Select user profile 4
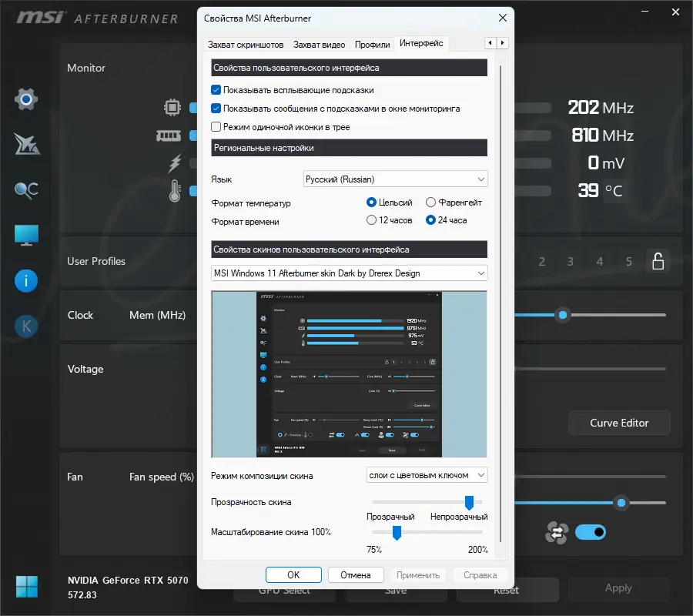693x616 pixels. point(600,262)
